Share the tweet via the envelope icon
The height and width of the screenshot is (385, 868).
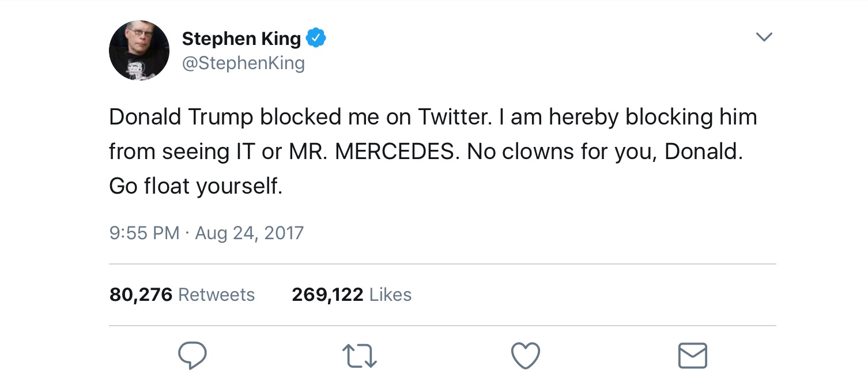[x=692, y=356]
